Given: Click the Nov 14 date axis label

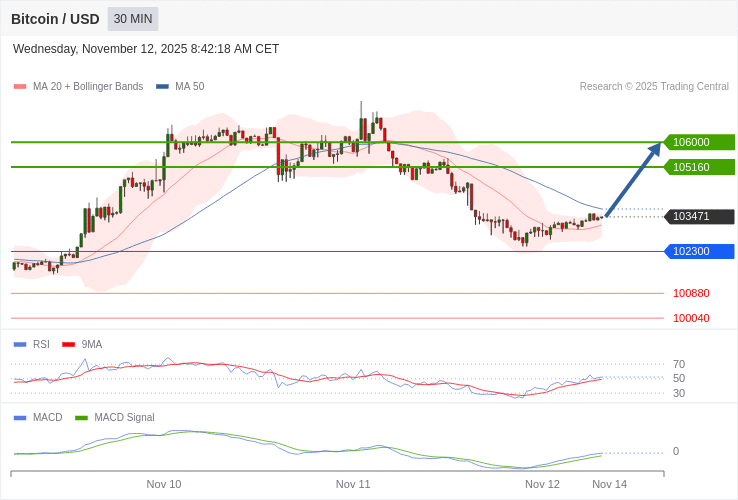Looking at the screenshot, I should 610,484.
